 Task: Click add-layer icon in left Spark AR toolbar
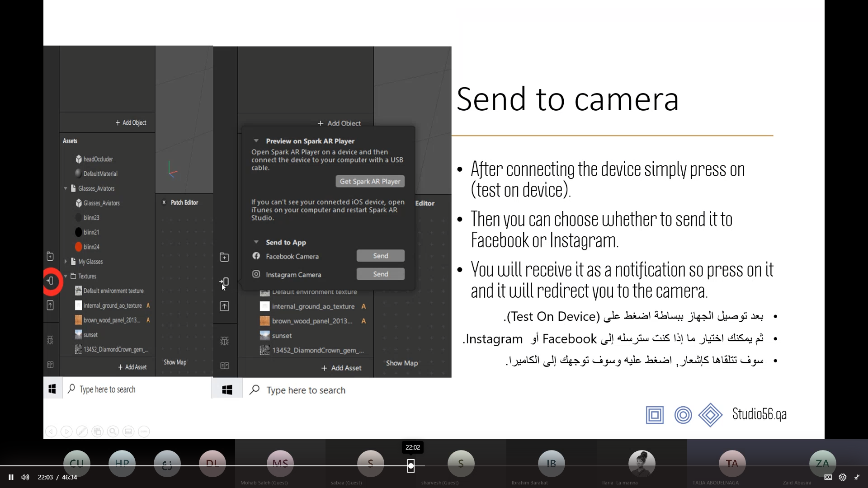click(x=50, y=257)
